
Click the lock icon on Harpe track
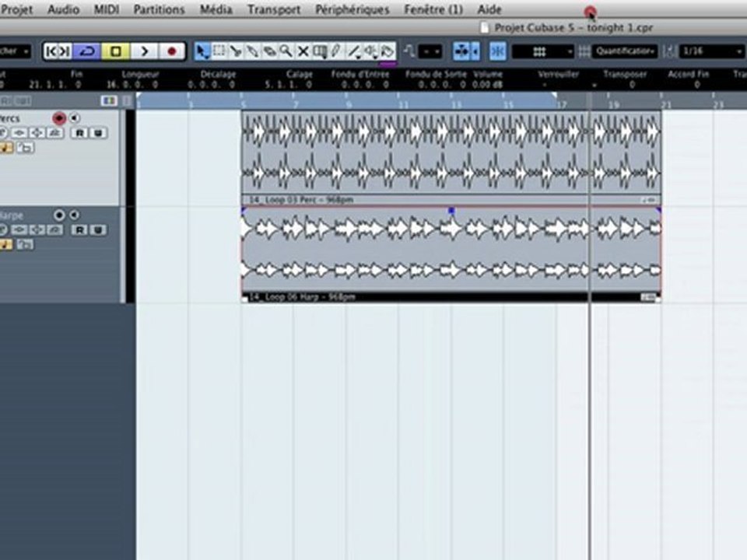pyautogui.click(x=25, y=245)
